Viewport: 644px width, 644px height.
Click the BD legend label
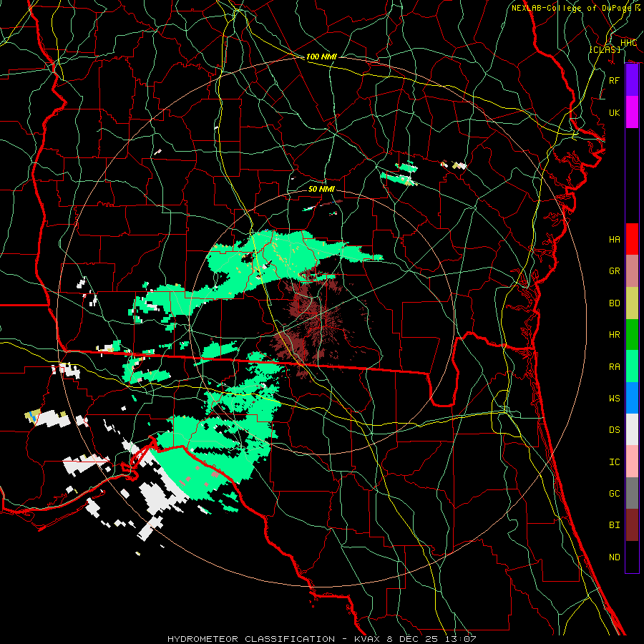[x=614, y=303]
